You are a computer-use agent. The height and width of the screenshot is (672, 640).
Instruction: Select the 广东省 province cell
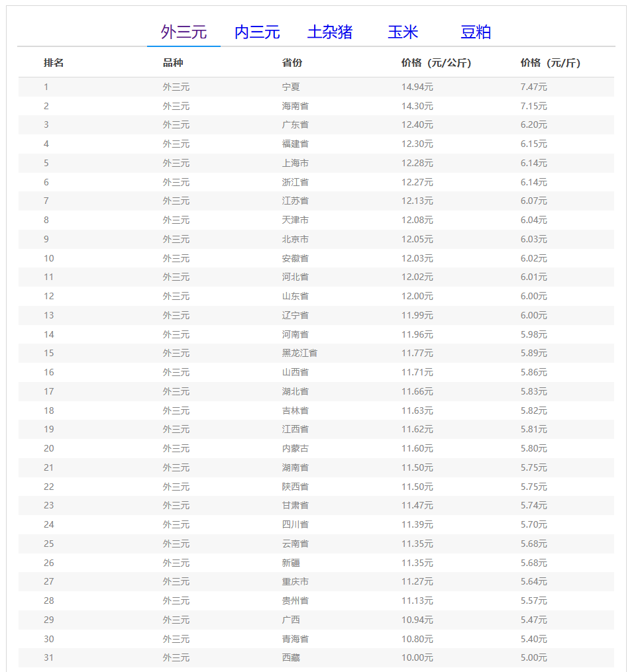(295, 124)
